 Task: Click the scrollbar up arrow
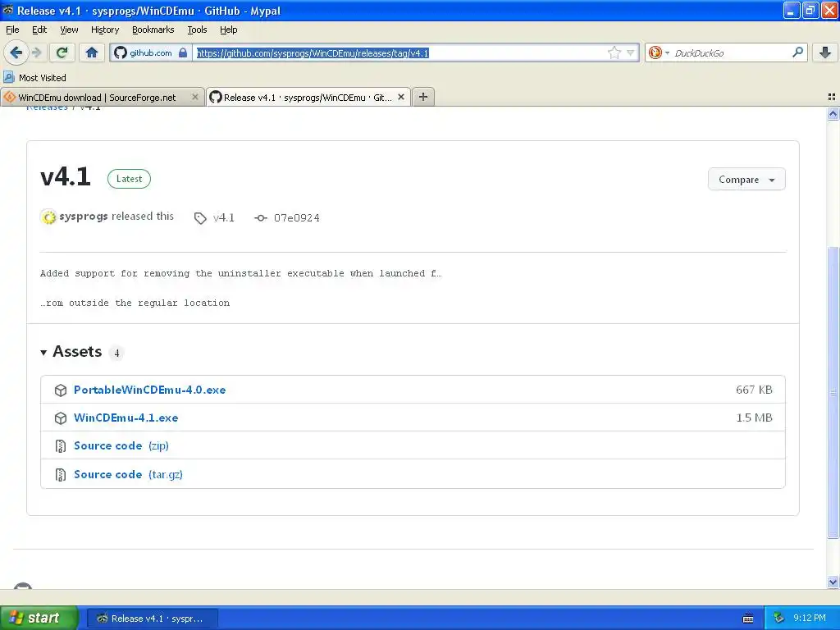point(833,113)
